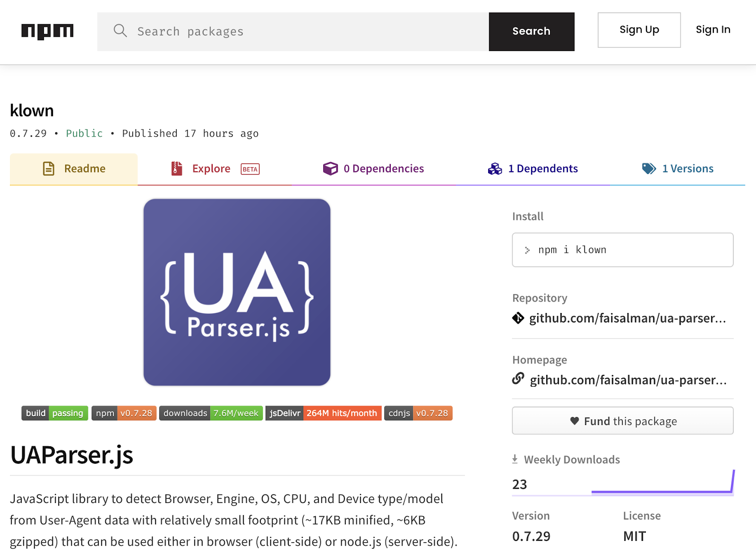Open the 0 Dependencies tab

[383, 169]
